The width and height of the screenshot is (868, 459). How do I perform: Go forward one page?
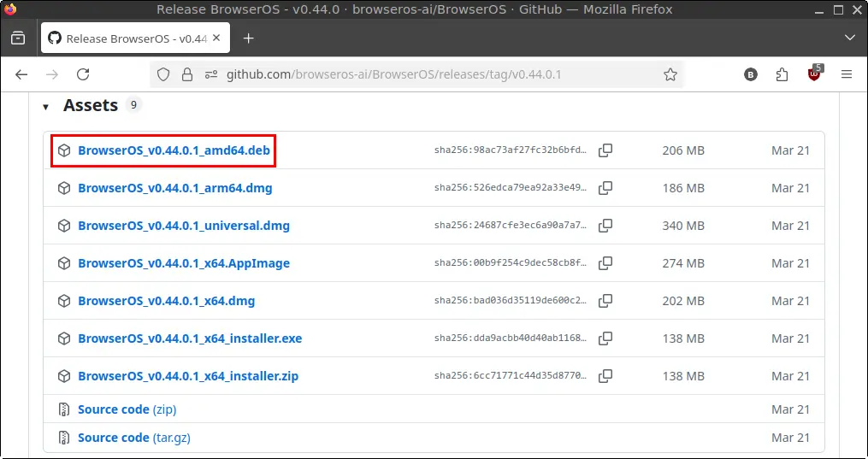pyautogui.click(x=52, y=74)
